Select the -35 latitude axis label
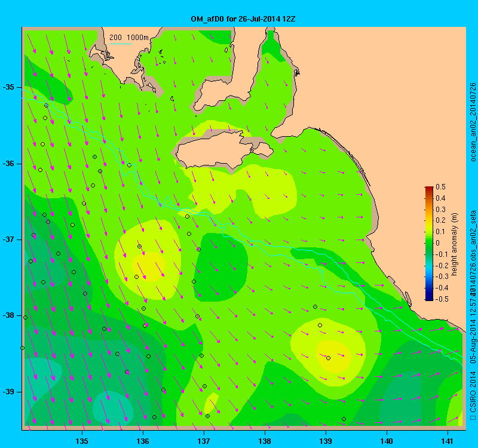The height and width of the screenshot is (448, 478). 8,87
